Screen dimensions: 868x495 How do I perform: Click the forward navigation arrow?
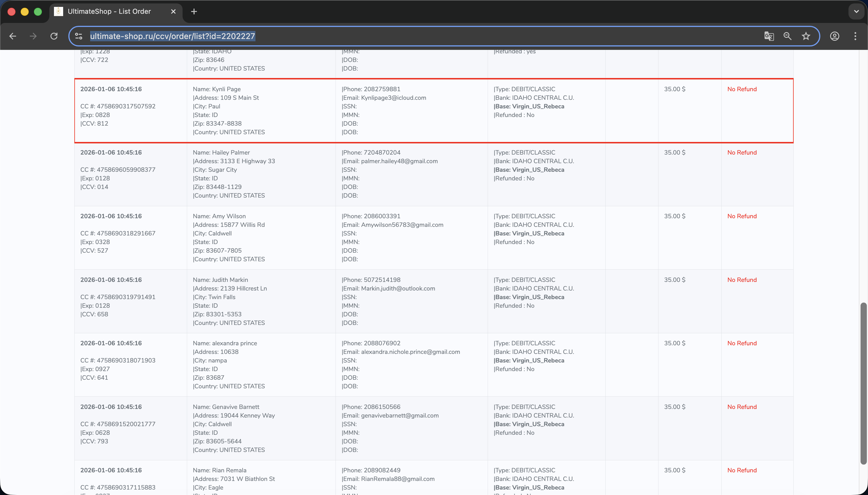tap(33, 36)
